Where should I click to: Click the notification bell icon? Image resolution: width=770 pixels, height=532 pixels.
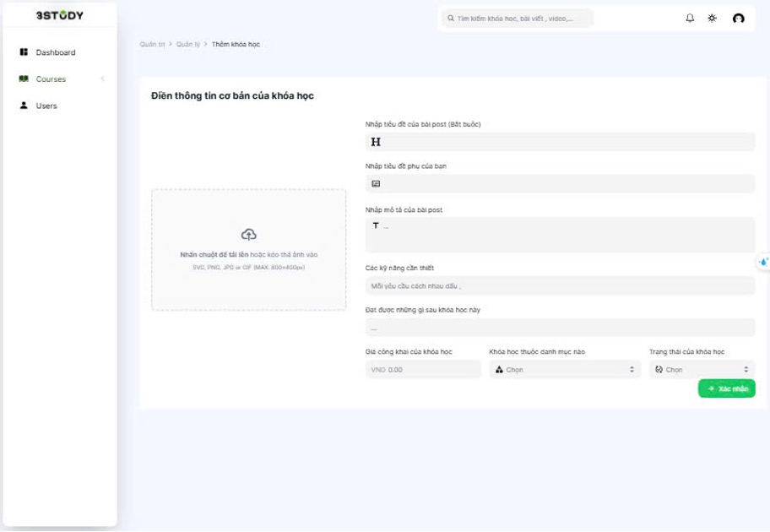(690, 19)
